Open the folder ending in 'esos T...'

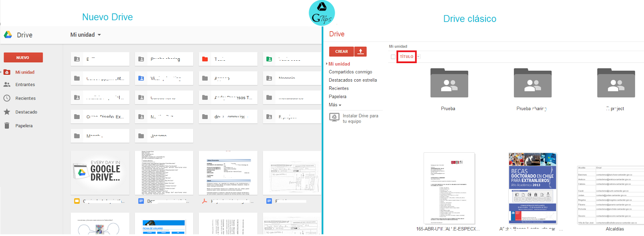point(228,97)
